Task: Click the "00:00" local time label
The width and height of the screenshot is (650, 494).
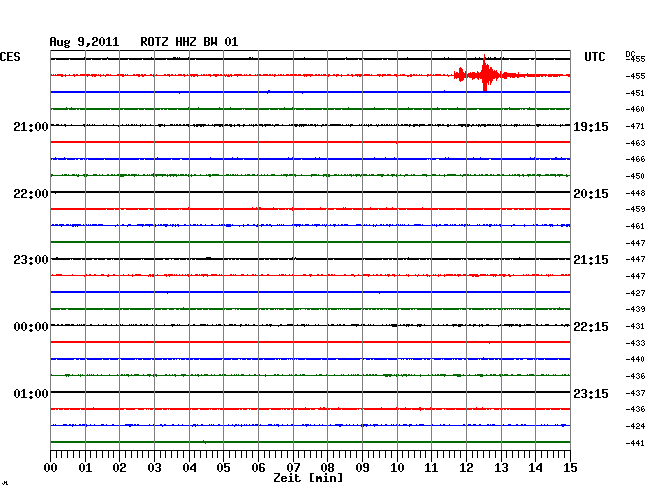Action: [31, 327]
